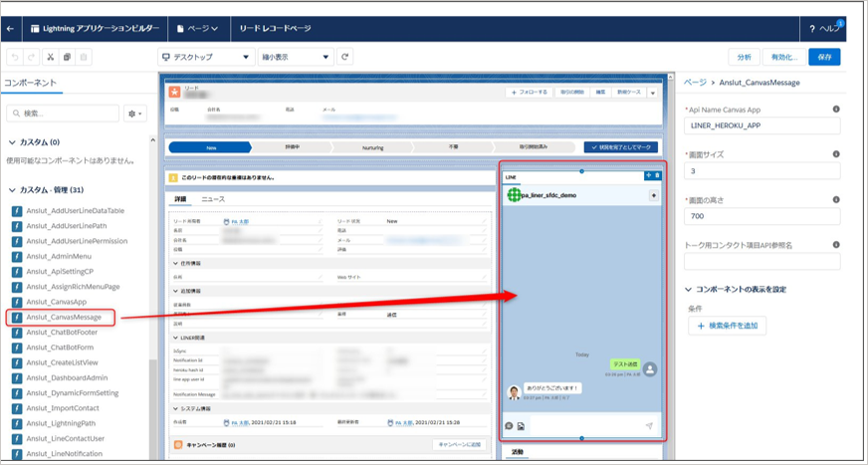Click the back arrow in header
The image size is (868, 465).
(x=11, y=28)
